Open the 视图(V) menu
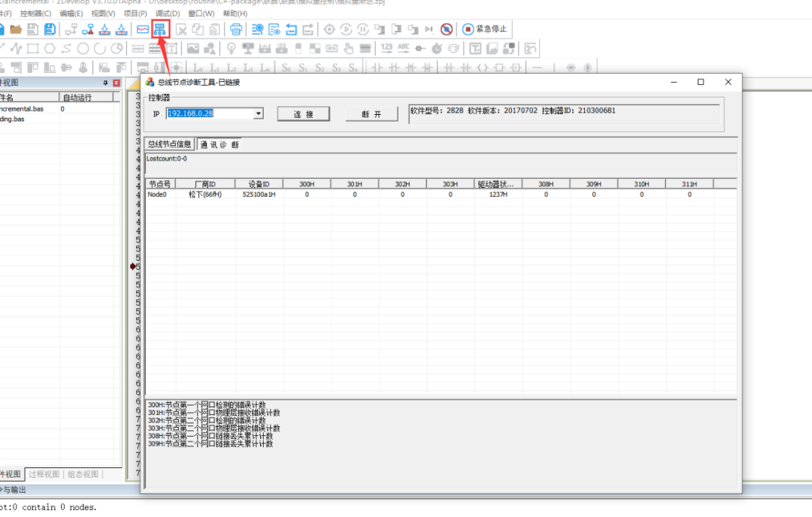812x517 pixels. point(103,14)
